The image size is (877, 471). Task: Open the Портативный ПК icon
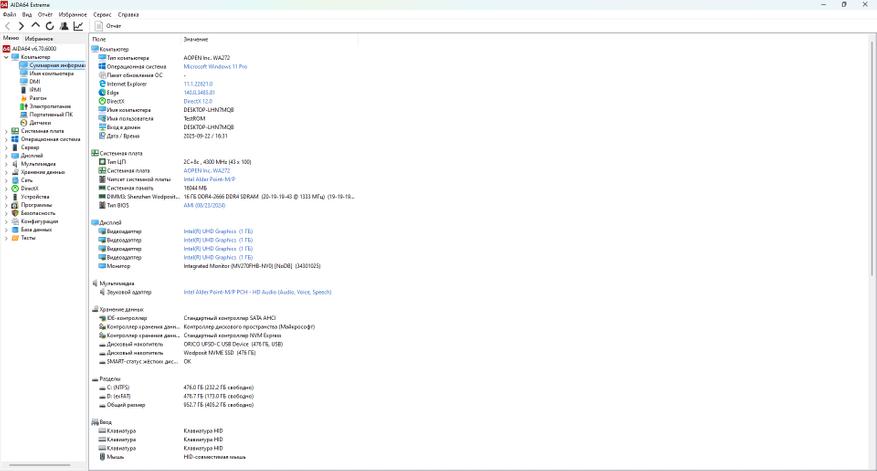coord(23,114)
